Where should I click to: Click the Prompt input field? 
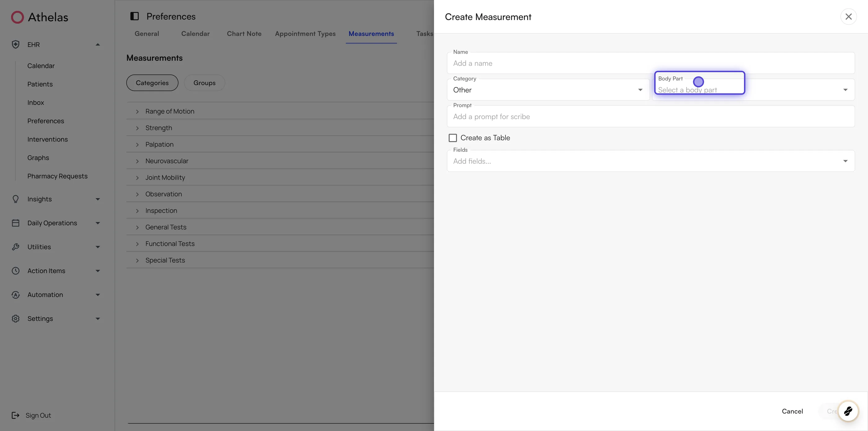click(x=651, y=116)
